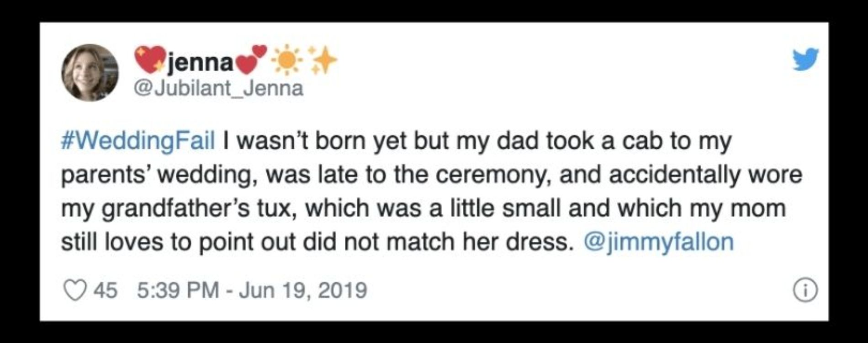Screen dimensions: 868x343
Task: Click the word grandfather's in the tweet
Action: 176,209
